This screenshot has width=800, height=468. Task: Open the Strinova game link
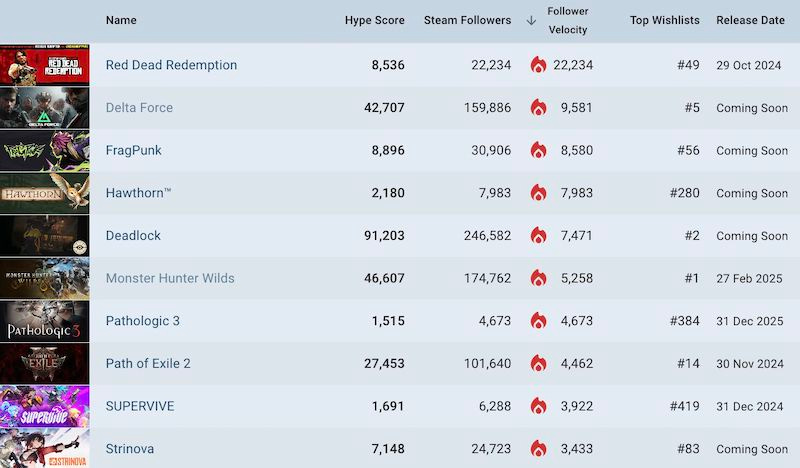130,449
